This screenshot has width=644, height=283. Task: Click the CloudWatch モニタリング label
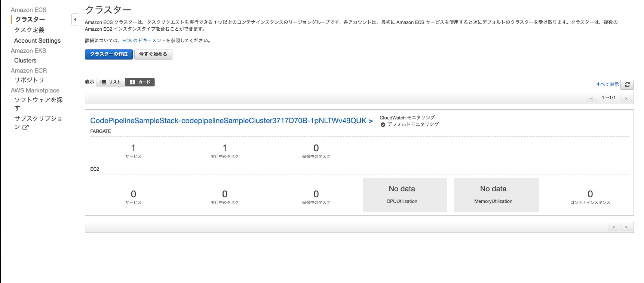click(407, 118)
